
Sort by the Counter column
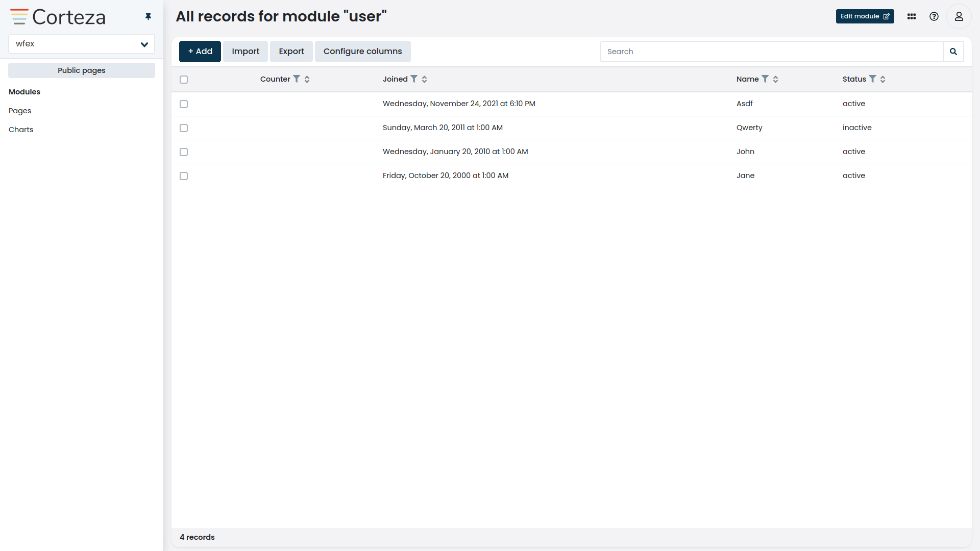(307, 79)
